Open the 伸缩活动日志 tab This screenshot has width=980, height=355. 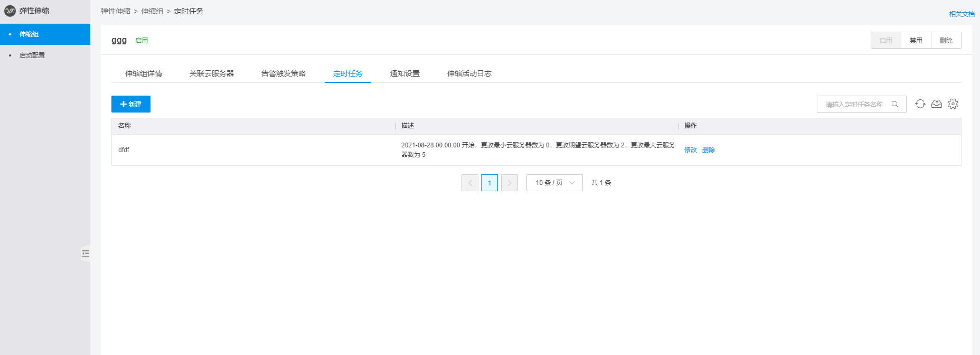click(x=469, y=73)
